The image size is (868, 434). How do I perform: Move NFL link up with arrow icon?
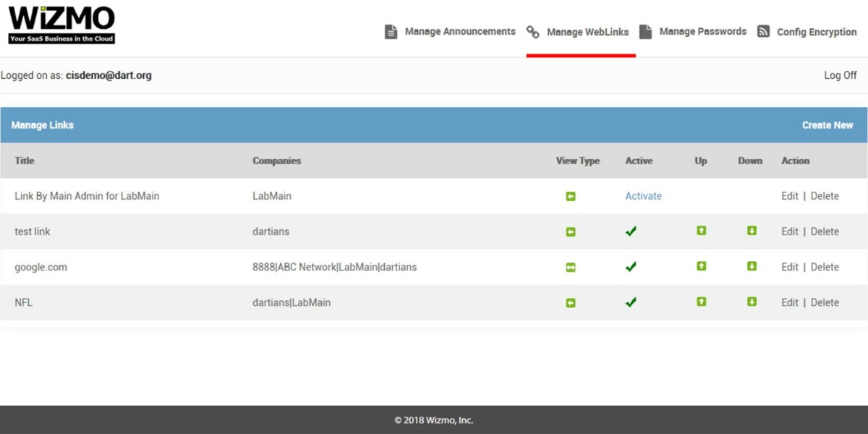coord(701,302)
